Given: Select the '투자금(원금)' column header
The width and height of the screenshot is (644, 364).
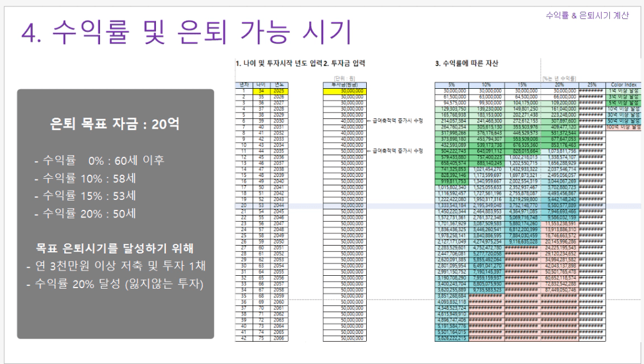Looking at the screenshot, I should pos(344,85).
